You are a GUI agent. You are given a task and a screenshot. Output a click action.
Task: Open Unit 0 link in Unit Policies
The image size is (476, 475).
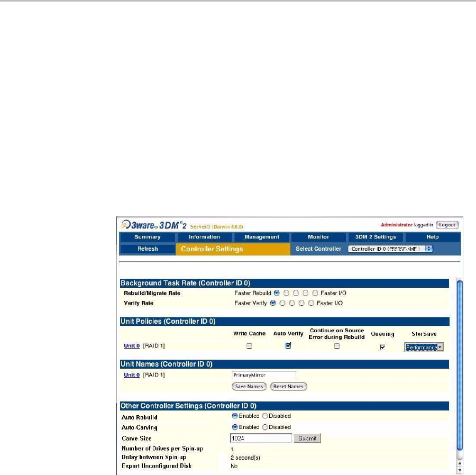tap(132, 346)
